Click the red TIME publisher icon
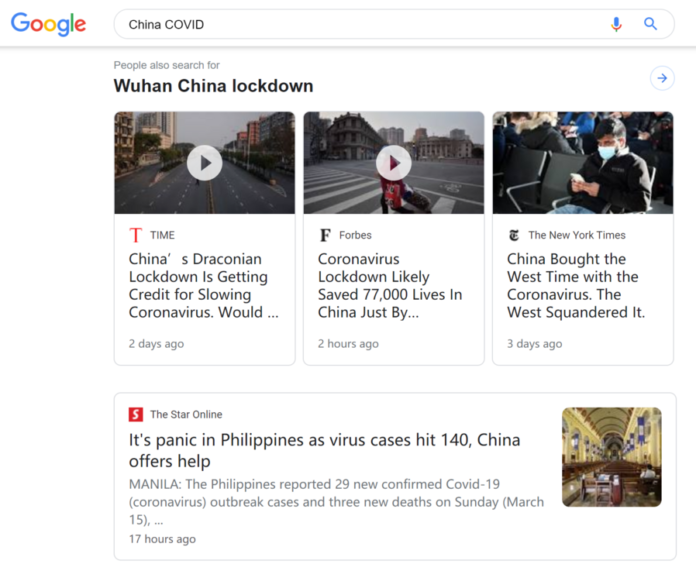 (135, 235)
